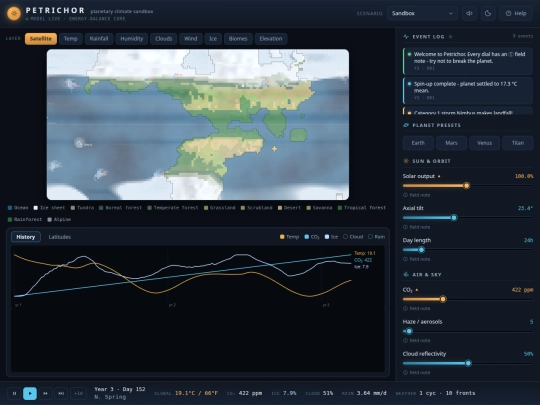Click the Event Log pulse icon

click(406, 37)
